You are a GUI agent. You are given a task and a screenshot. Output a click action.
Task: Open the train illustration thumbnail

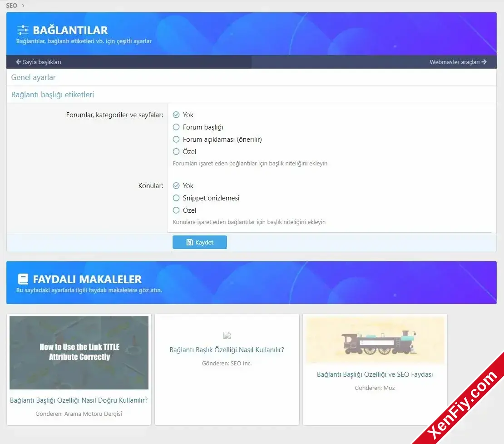(375, 340)
